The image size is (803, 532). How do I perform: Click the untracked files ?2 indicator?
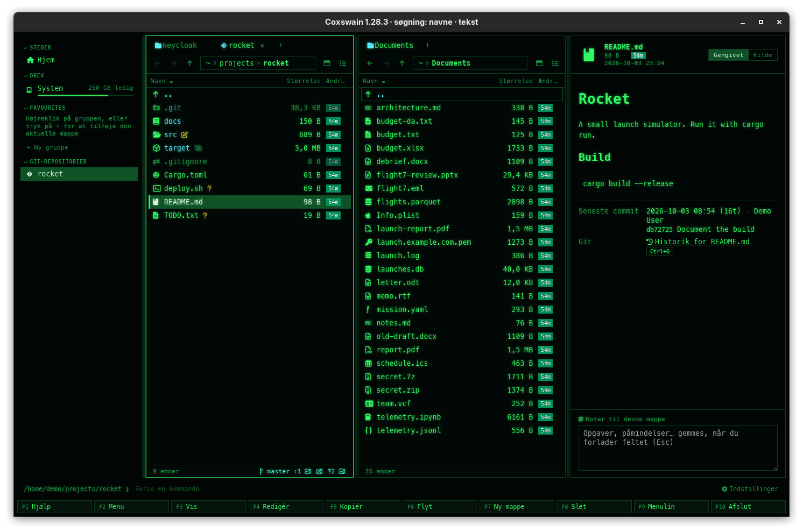point(331,472)
